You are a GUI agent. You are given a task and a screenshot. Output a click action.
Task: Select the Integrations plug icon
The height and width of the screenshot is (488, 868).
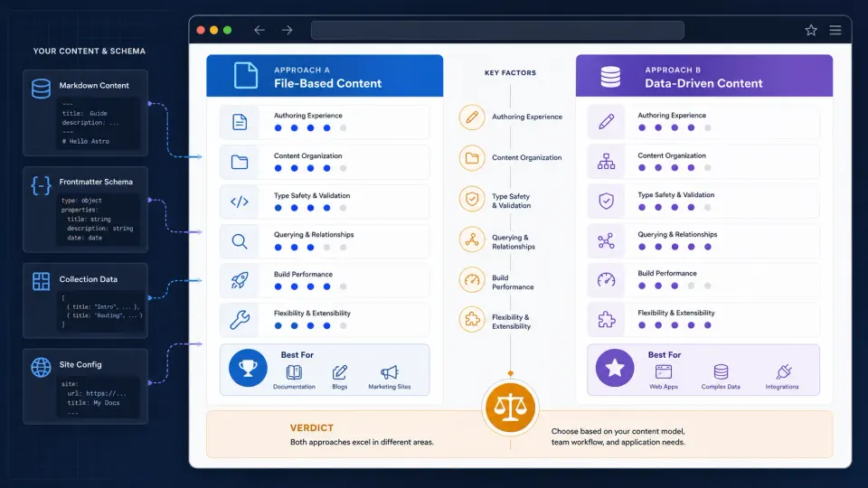(783, 371)
